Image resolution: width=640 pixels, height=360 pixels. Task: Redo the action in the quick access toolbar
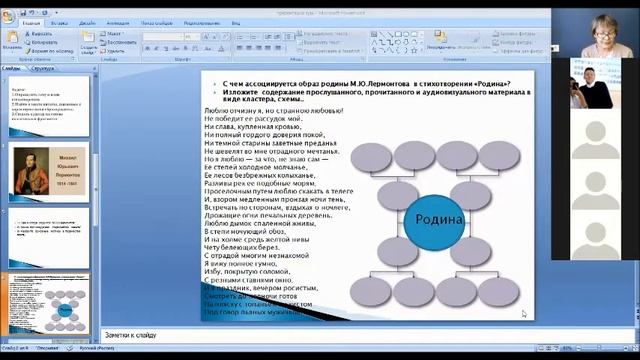coord(44,13)
